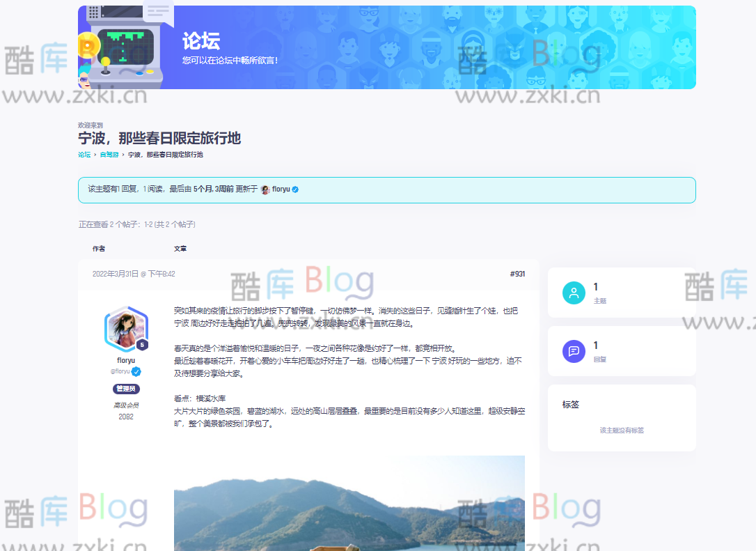756x551 pixels.
Task: Click the purple speech-bubble icon beside 回复 count
Action: tap(574, 352)
